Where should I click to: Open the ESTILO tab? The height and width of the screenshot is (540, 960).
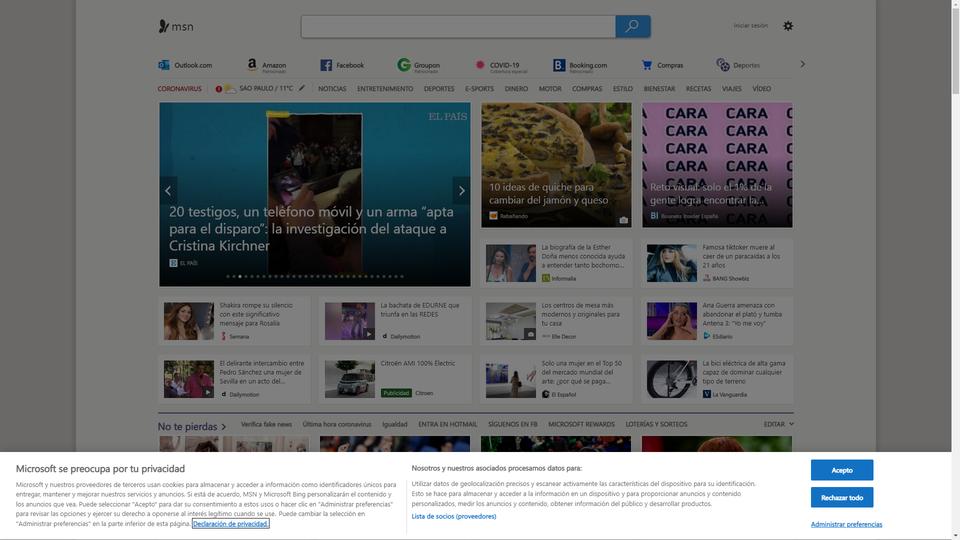pyautogui.click(x=623, y=89)
